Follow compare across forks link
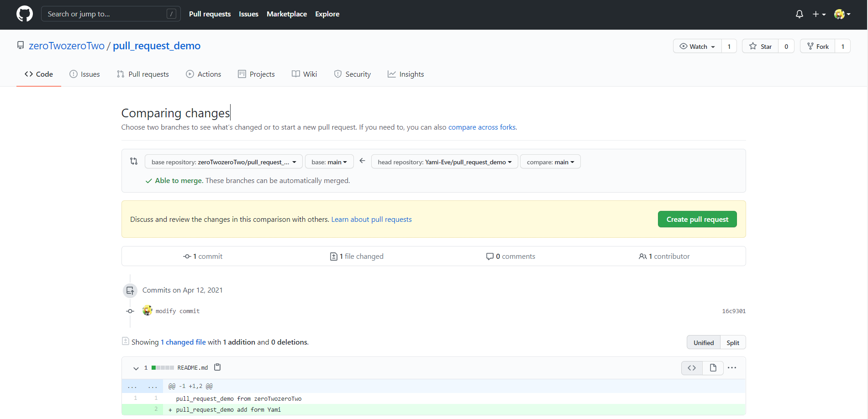 click(x=482, y=127)
